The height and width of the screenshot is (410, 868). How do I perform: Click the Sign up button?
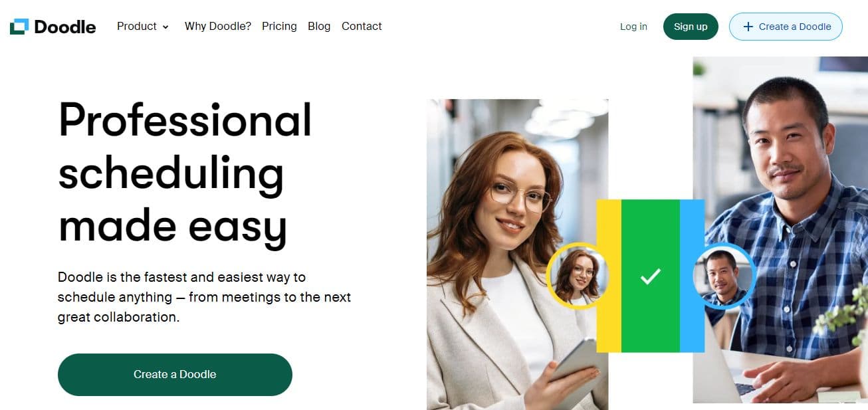pos(691,27)
